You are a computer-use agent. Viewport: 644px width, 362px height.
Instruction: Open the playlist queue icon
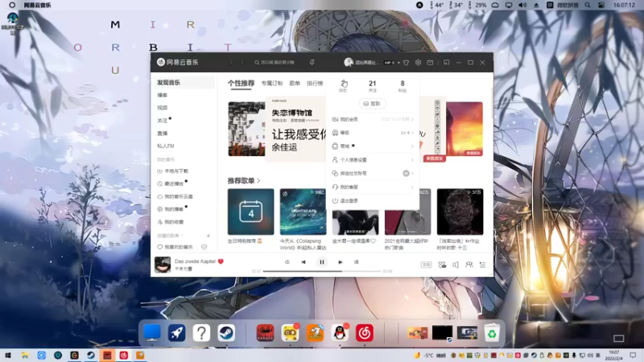click(x=482, y=265)
